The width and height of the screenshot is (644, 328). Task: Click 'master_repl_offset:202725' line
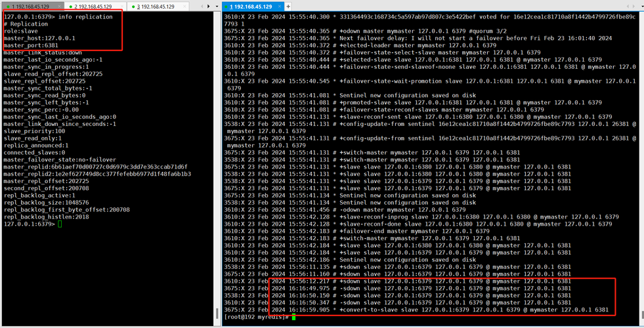pyautogui.click(x=47, y=181)
